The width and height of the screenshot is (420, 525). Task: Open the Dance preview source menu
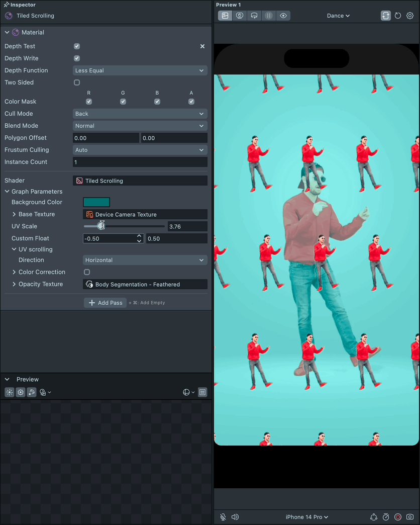(338, 16)
